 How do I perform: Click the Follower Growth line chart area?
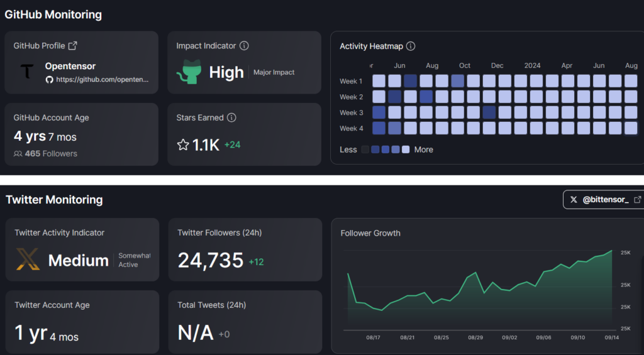[480, 289]
